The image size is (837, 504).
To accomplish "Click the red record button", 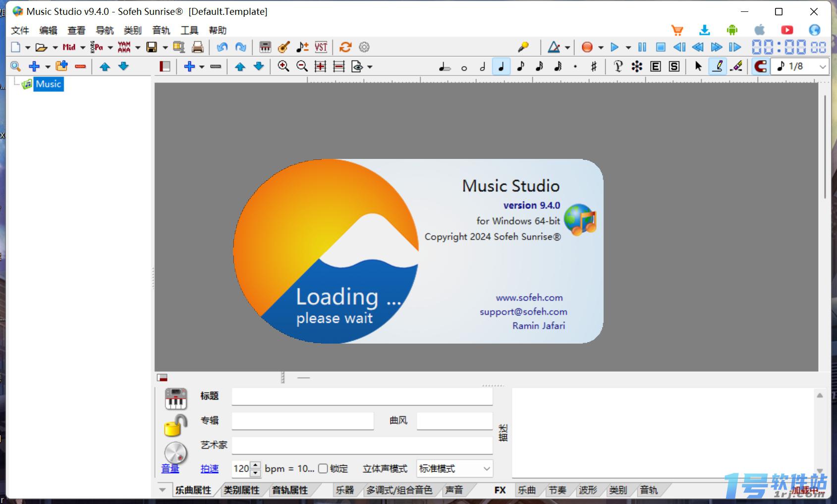I will pos(587,47).
